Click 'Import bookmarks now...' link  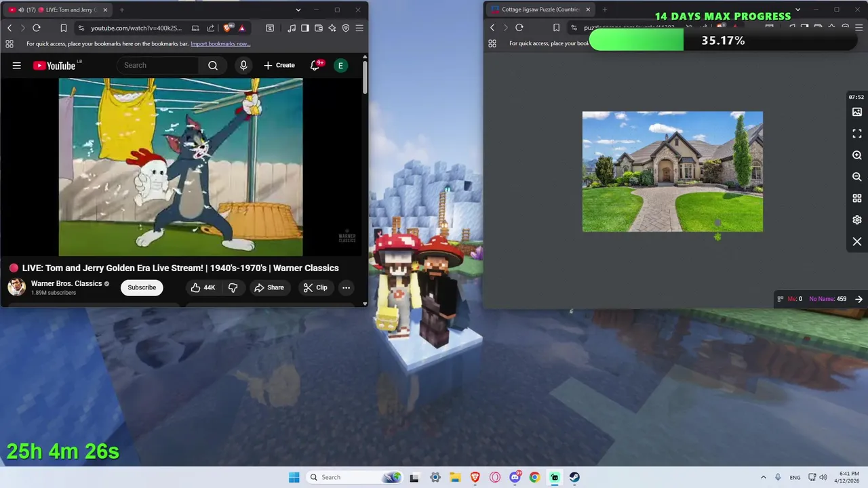click(220, 44)
